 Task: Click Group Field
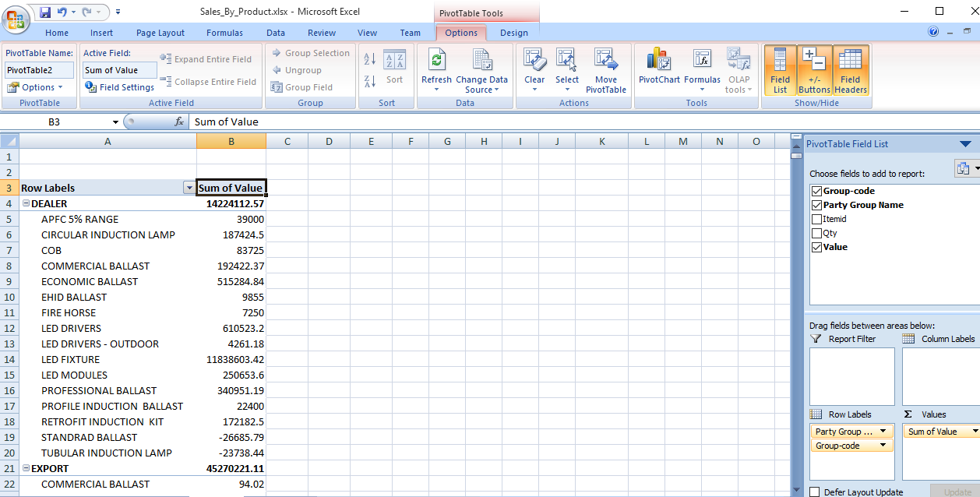pyautogui.click(x=302, y=87)
